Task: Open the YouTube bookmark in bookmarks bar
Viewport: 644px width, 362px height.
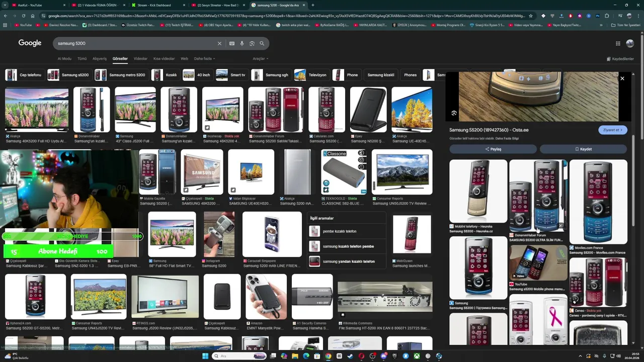Action: [23, 25]
